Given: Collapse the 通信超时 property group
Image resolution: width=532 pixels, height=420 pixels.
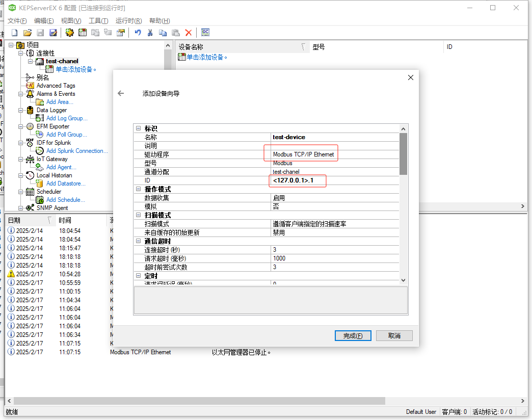Looking at the screenshot, I should [138, 241].
